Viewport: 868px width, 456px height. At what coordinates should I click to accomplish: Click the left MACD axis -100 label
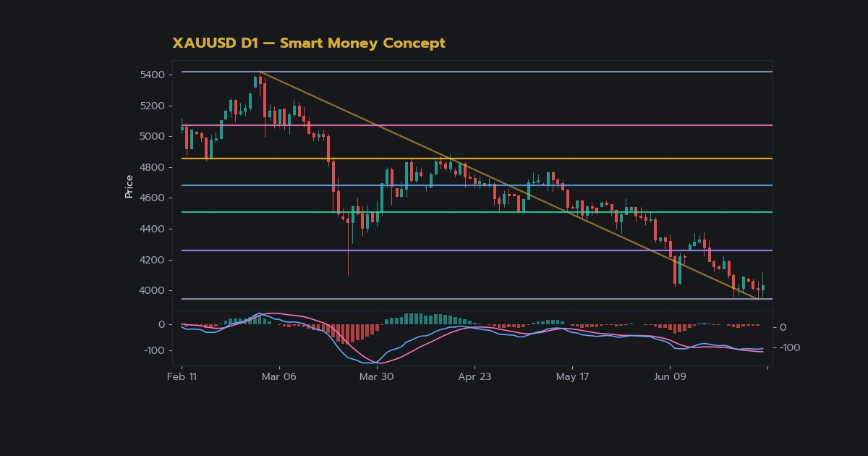(x=155, y=351)
